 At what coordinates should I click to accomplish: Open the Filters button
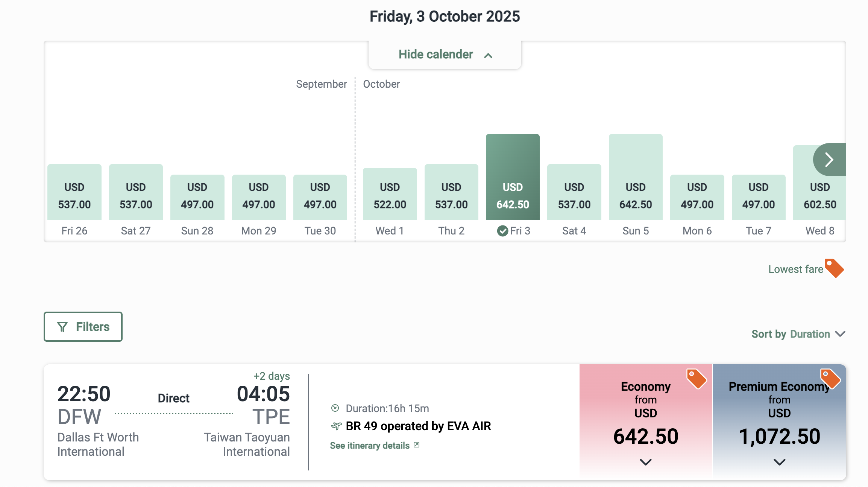pyautogui.click(x=83, y=327)
